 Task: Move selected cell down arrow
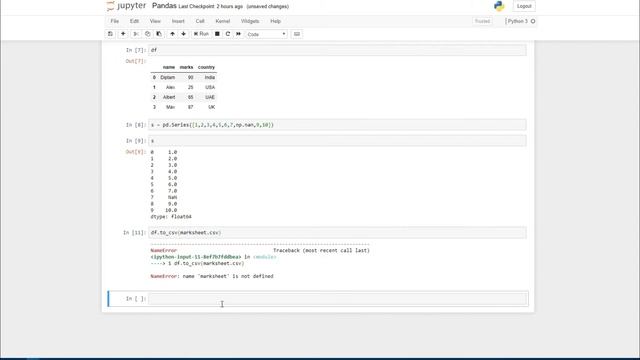[184, 34]
